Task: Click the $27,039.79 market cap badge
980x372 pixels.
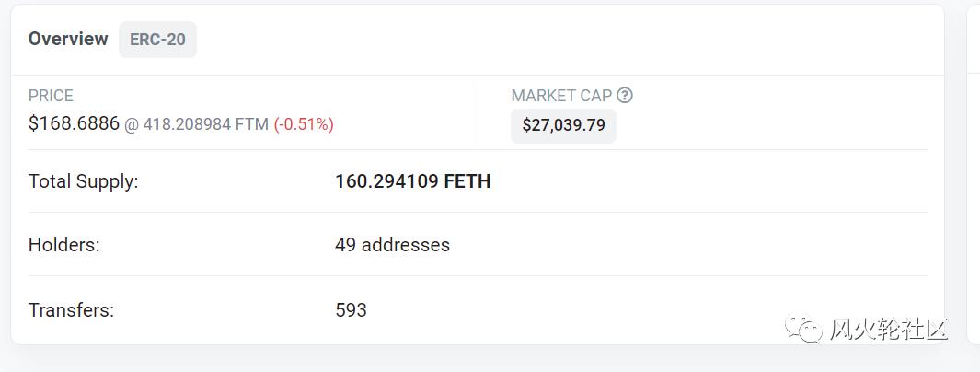Action: point(563,125)
